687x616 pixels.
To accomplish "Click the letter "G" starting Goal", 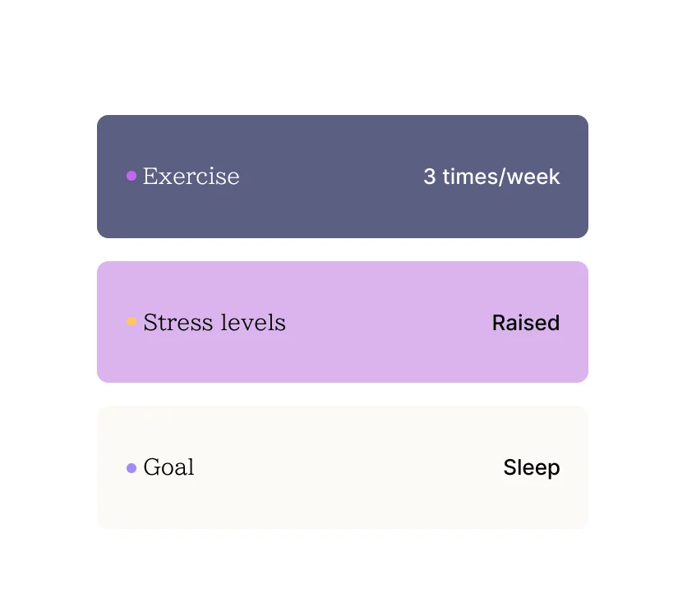I will [152, 467].
